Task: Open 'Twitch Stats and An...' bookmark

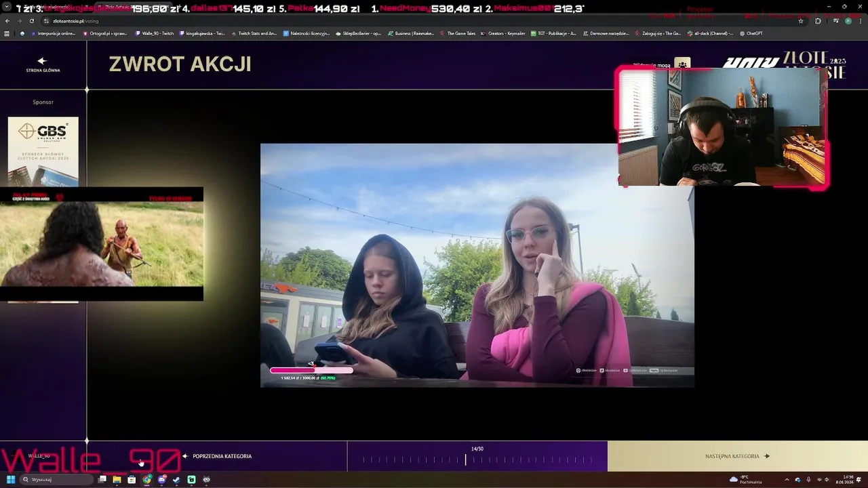Action: 254,33
